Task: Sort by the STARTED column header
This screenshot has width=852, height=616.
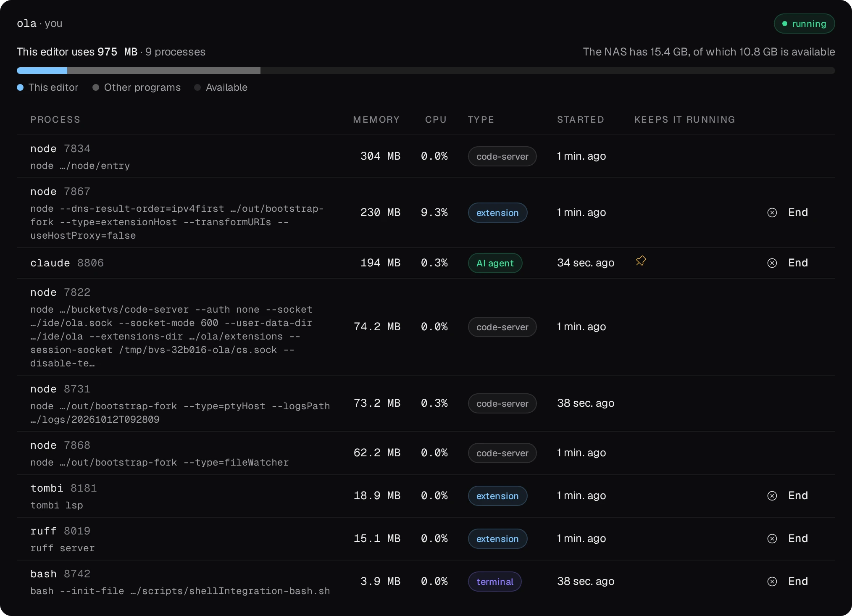Action: [x=581, y=120]
